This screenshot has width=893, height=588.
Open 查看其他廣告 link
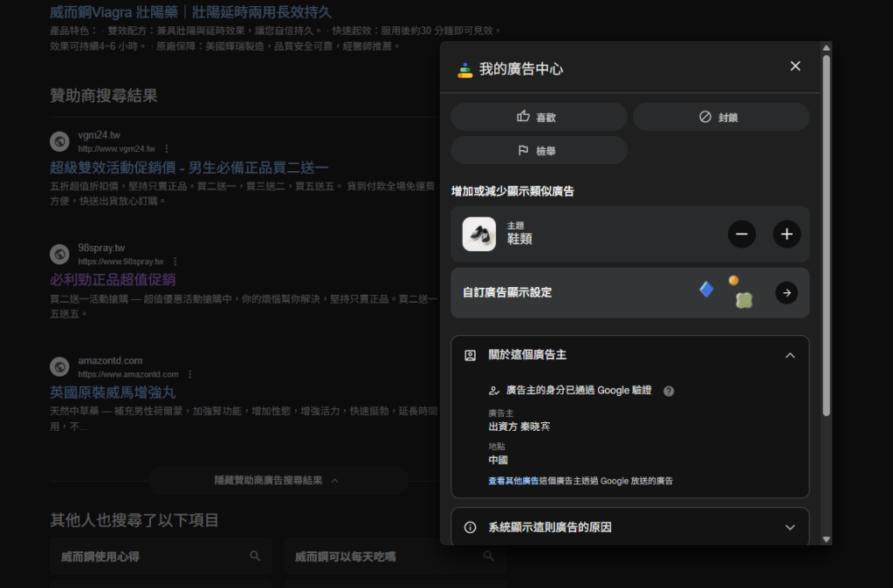pos(580,481)
